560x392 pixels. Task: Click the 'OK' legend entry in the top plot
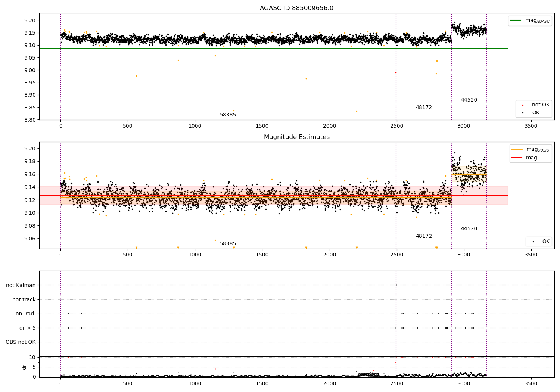536,113
